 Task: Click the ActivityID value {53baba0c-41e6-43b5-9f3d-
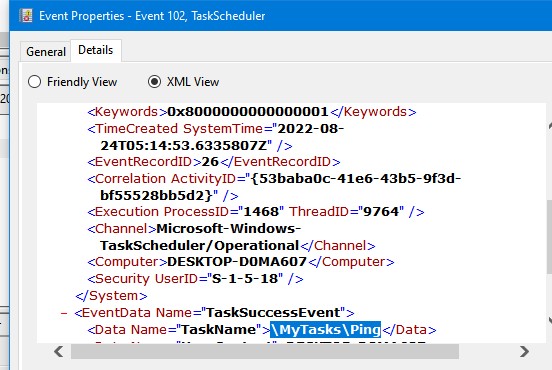(356, 178)
